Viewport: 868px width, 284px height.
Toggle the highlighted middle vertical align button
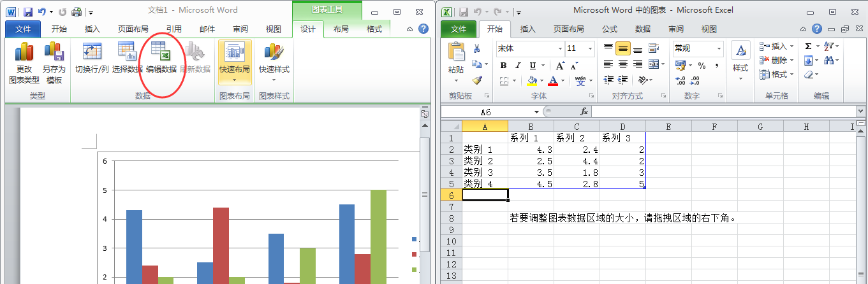(622, 48)
